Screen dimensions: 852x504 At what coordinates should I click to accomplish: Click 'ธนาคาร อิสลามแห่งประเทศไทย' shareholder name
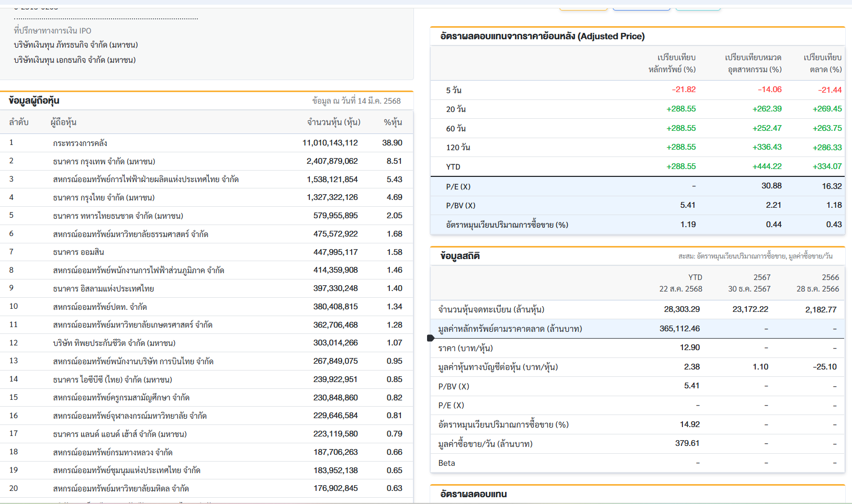[x=104, y=288]
